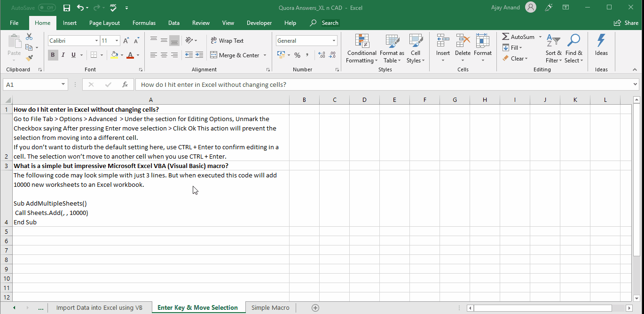The image size is (644, 314).
Task: Click the Select All corner triangle
Action: 8,100
